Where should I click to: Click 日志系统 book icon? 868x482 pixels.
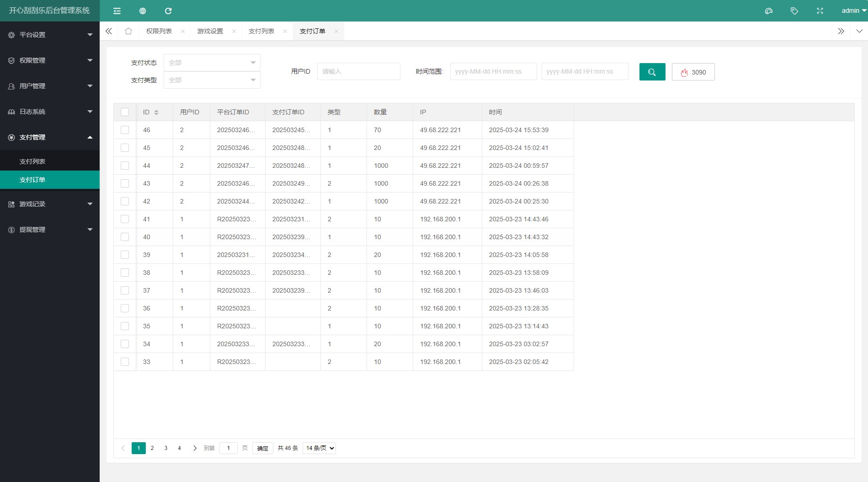pos(11,112)
